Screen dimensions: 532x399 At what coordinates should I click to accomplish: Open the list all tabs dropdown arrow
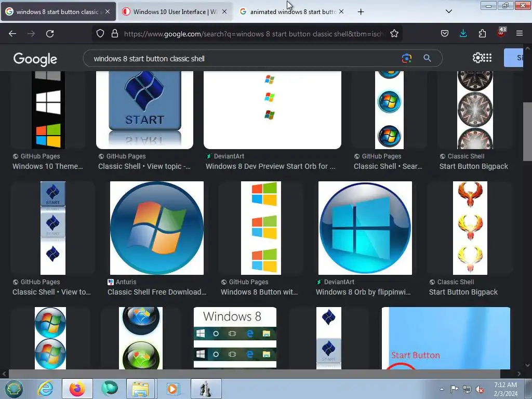pos(448,11)
